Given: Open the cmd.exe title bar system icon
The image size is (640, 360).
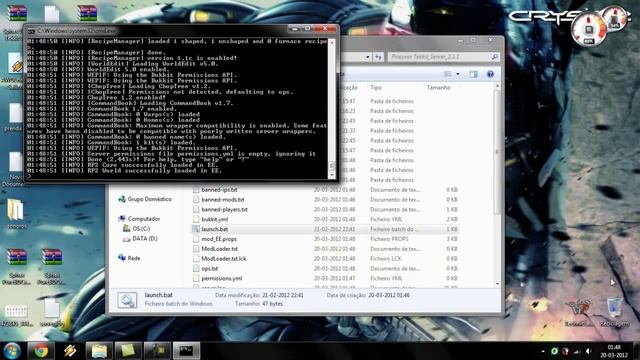Looking at the screenshot, I should [31, 31].
